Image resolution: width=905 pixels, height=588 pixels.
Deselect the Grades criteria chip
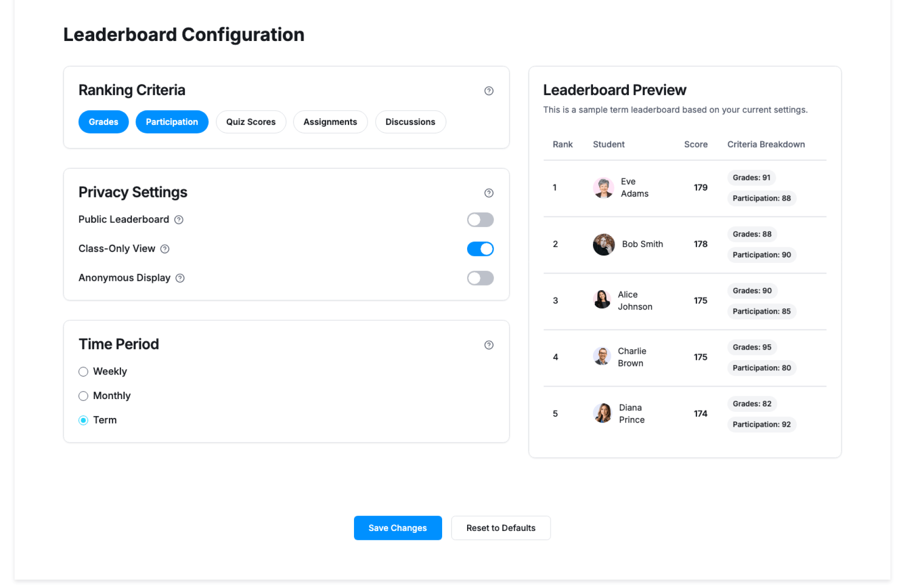103,122
